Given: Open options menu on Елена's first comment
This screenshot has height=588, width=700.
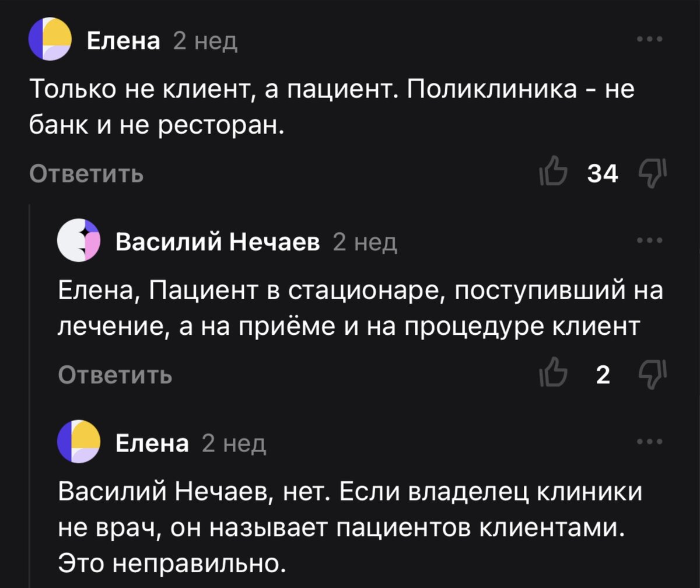Looking at the screenshot, I should tap(649, 38).
